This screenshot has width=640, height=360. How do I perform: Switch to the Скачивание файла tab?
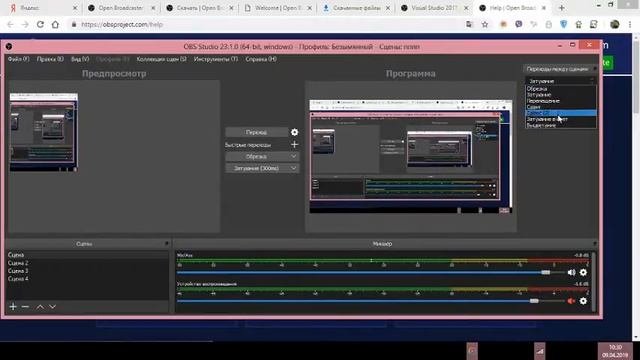(357, 8)
